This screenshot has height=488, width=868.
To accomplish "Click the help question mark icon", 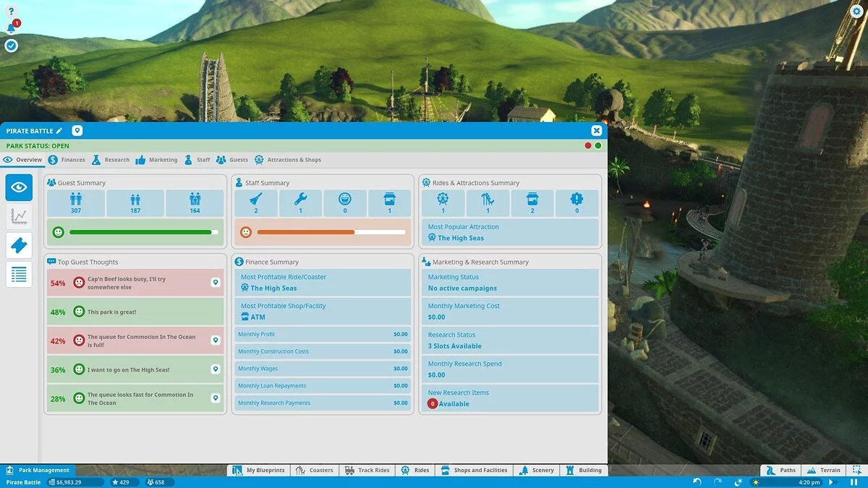I will pos(11,12).
